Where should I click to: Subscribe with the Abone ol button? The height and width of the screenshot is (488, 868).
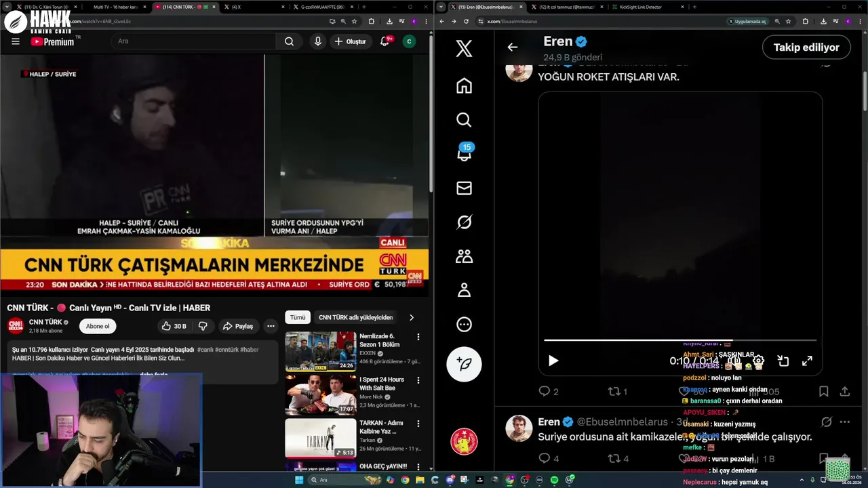click(x=98, y=326)
